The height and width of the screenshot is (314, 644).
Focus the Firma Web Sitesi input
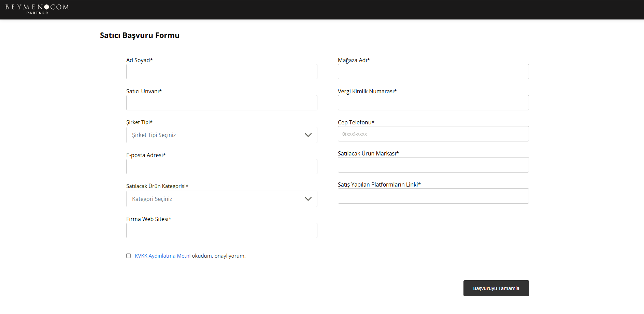click(x=221, y=231)
